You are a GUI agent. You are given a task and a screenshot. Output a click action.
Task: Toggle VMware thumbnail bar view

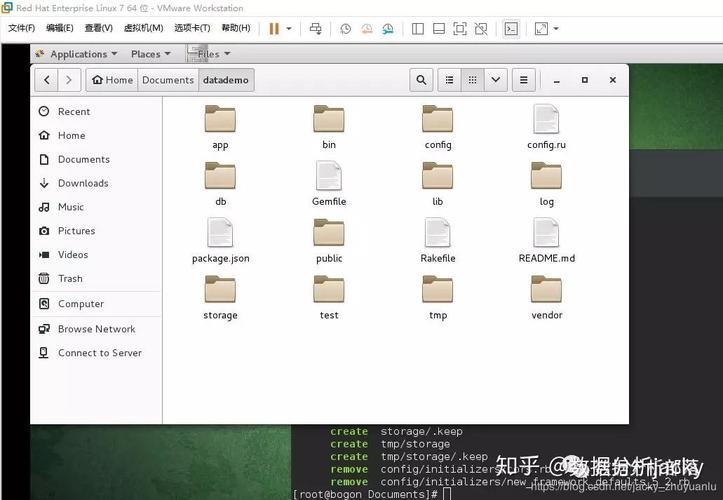coord(439,29)
